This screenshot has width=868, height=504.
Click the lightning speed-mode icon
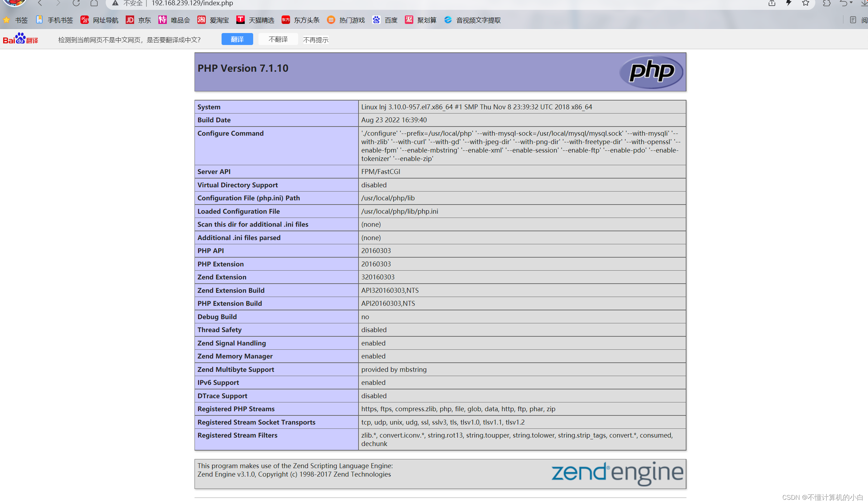coord(789,3)
